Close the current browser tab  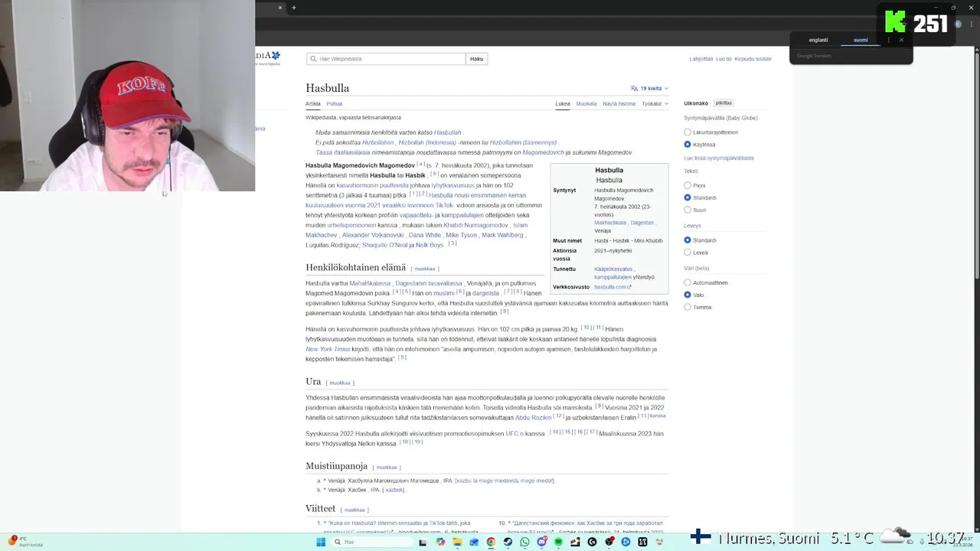click(x=280, y=8)
